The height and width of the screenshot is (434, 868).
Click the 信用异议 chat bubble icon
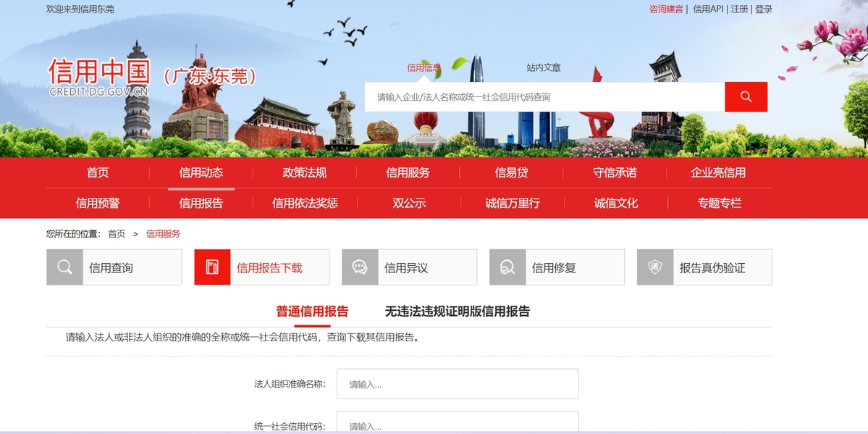(360, 267)
